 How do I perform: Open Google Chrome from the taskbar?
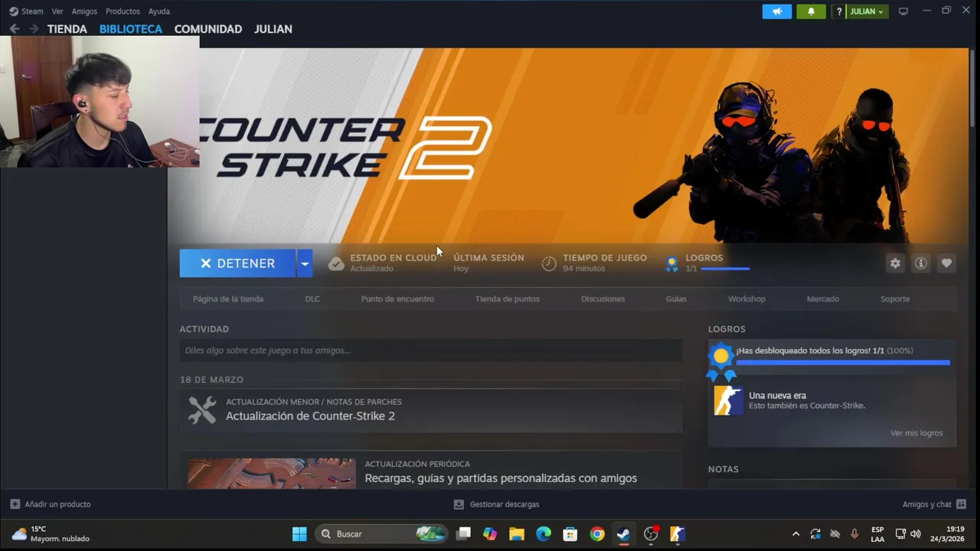coord(597,534)
